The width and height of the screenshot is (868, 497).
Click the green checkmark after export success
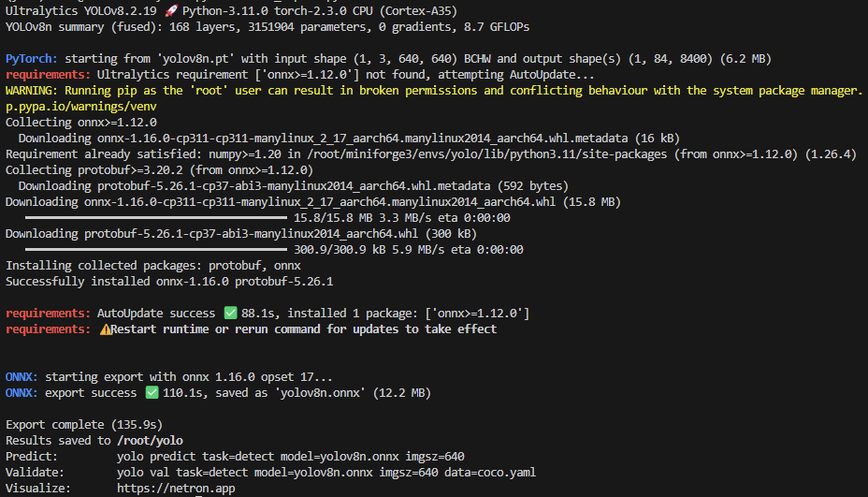tap(152, 393)
